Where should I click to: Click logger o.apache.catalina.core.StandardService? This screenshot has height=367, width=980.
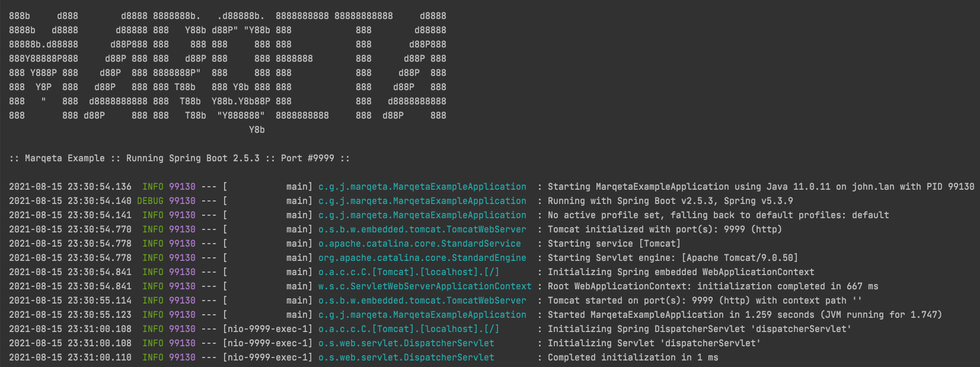pos(419,244)
